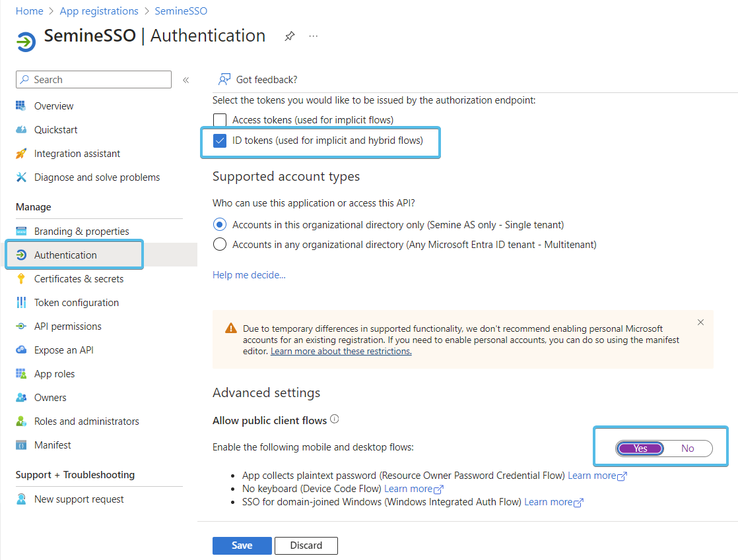Click the Got feedback icon
The width and height of the screenshot is (738, 560).
[x=224, y=80]
